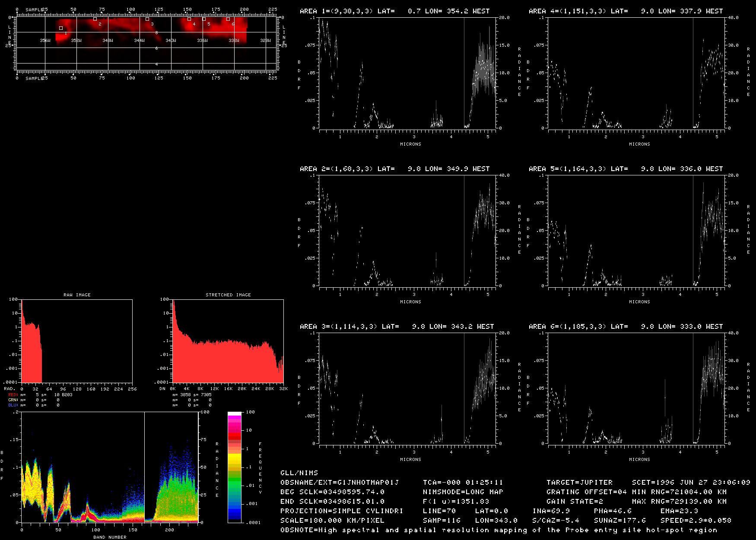Screen dimensions: 756x540
Task: Select the AREA 4 spectrum plot title
Action: point(626,11)
